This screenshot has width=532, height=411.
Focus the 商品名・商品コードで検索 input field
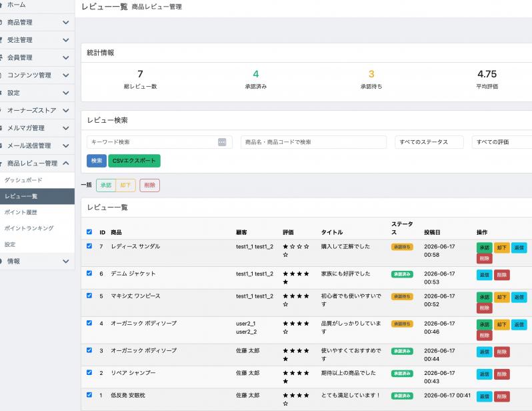click(313, 142)
